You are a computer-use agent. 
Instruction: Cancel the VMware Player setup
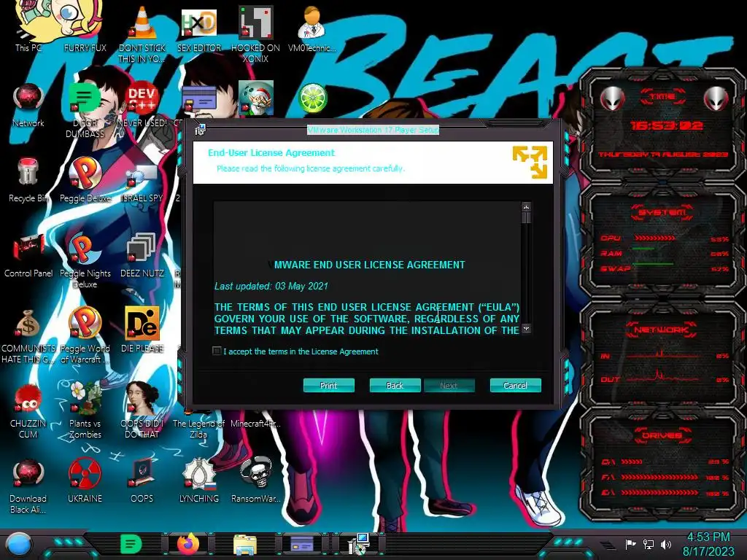pyautogui.click(x=516, y=385)
